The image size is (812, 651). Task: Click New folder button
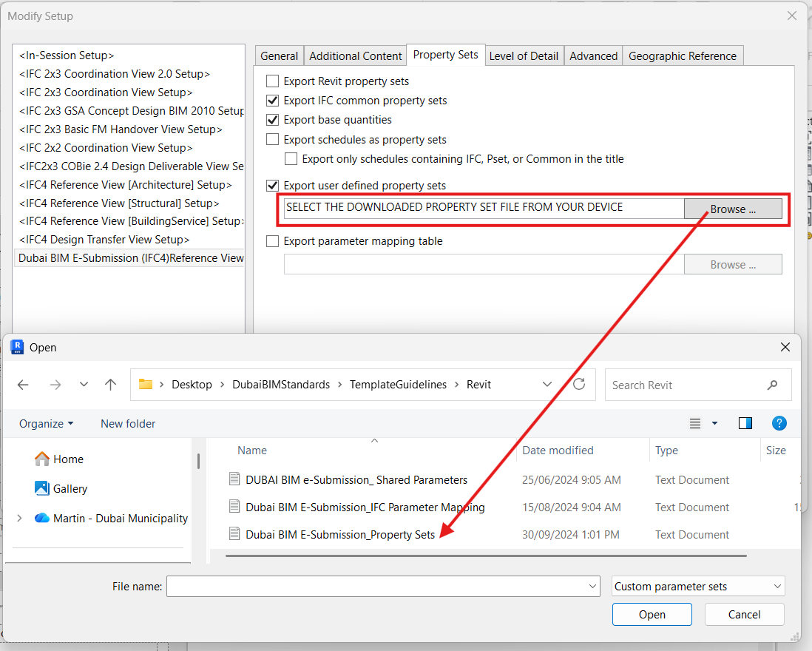click(128, 424)
